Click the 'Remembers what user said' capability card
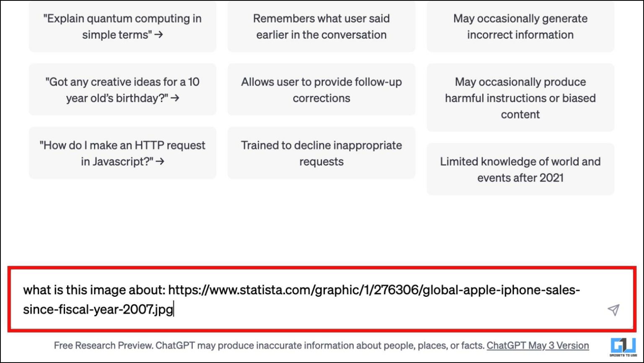 321,26
